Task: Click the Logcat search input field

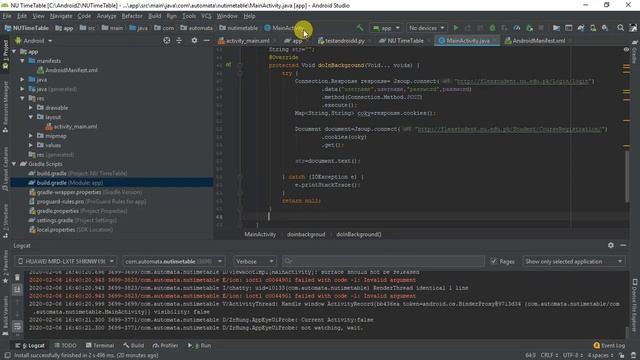Action: (x=384, y=261)
